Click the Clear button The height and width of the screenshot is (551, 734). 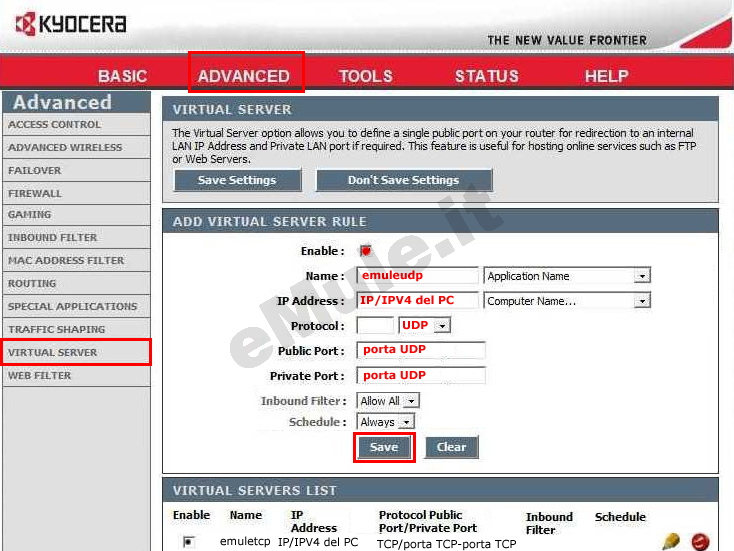[451, 448]
